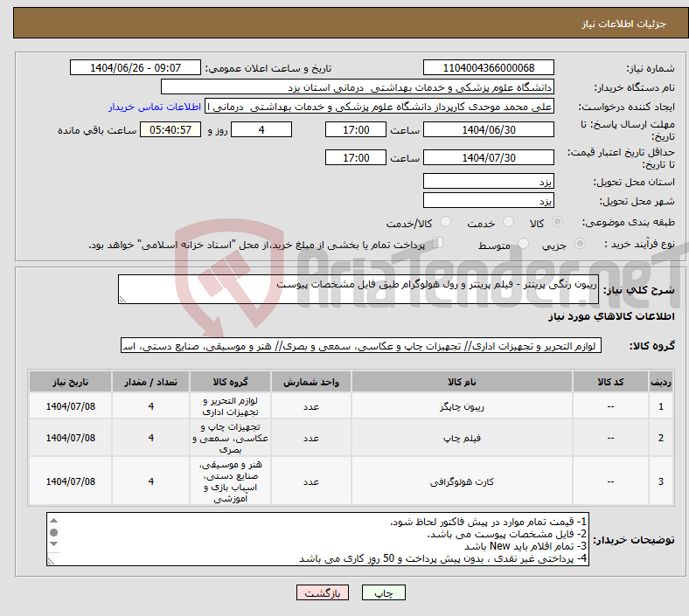Click the response deadline time 17:00 field
Viewport: 689px width, 616px height.
point(356,130)
